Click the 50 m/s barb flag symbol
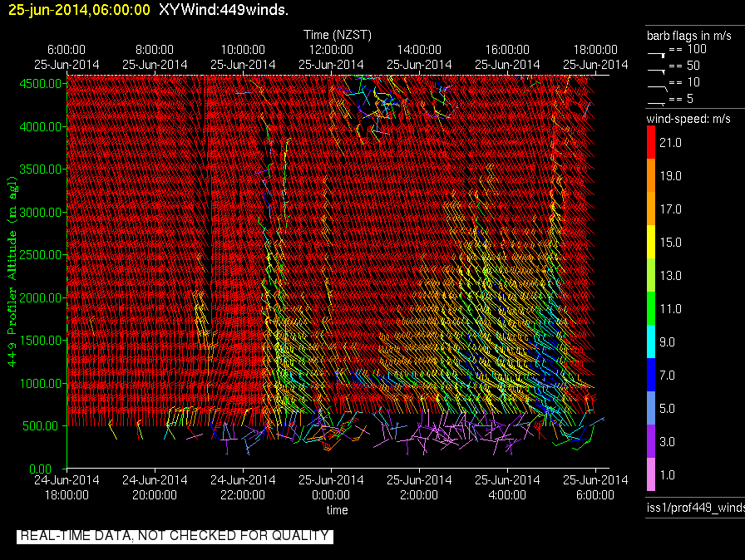This screenshot has height=560, width=745. click(657, 71)
